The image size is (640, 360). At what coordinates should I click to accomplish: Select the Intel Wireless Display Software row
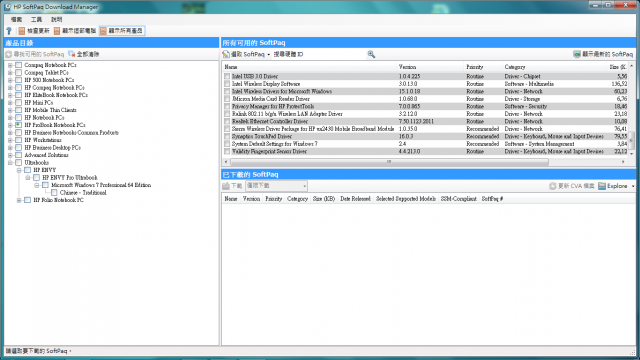pos(426,84)
